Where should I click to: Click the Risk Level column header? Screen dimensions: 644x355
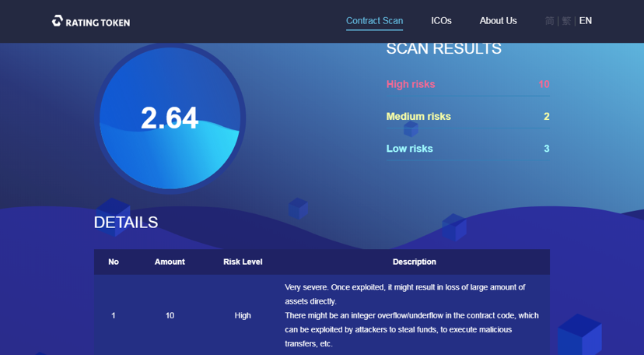point(243,262)
